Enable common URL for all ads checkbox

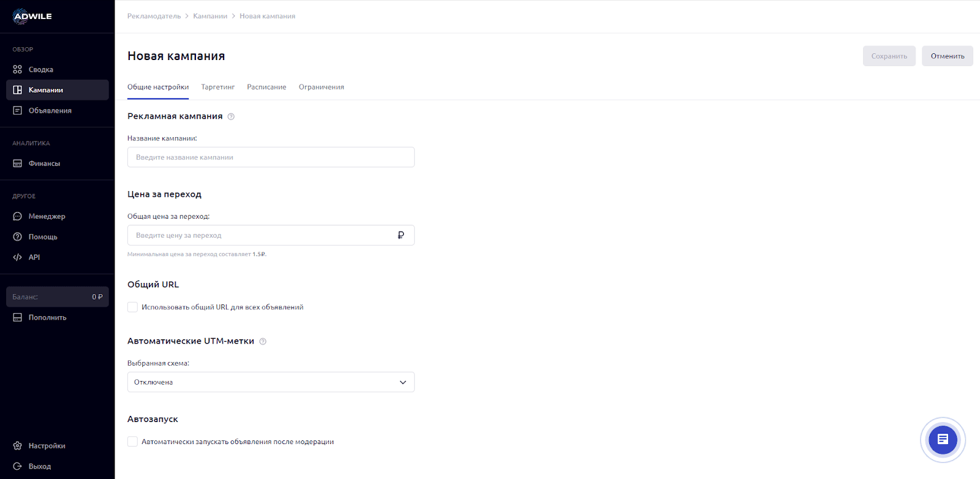tap(132, 307)
